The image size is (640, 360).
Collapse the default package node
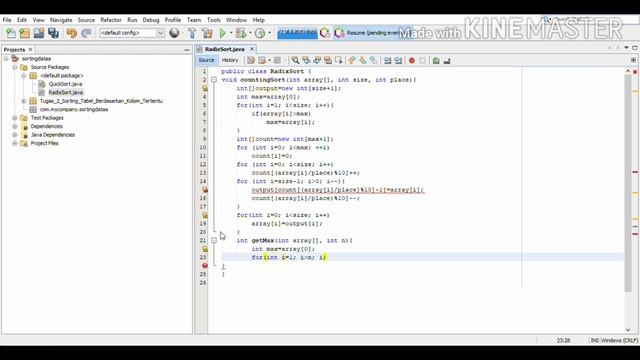coord(24,76)
